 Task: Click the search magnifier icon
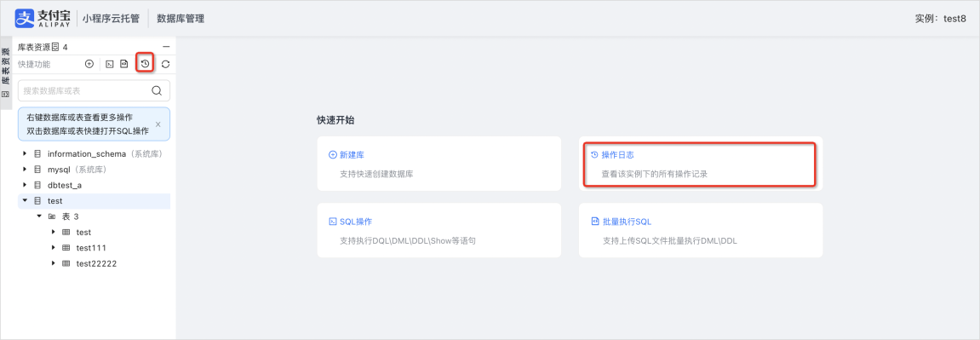click(x=158, y=90)
